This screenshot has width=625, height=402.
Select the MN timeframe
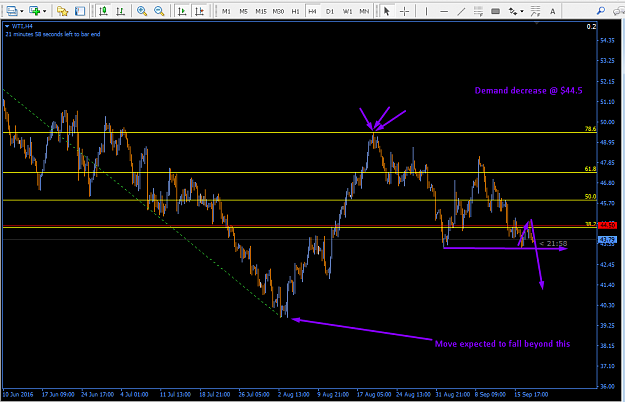pos(364,12)
